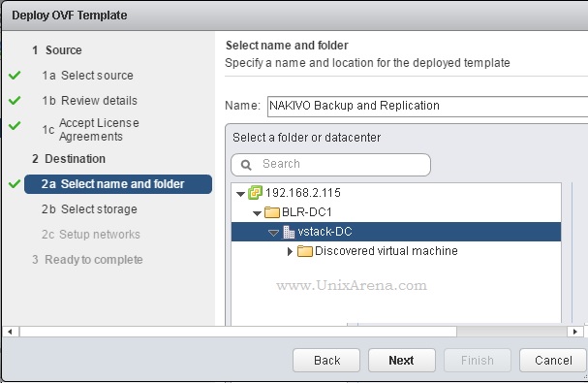Click the Next button

402,361
